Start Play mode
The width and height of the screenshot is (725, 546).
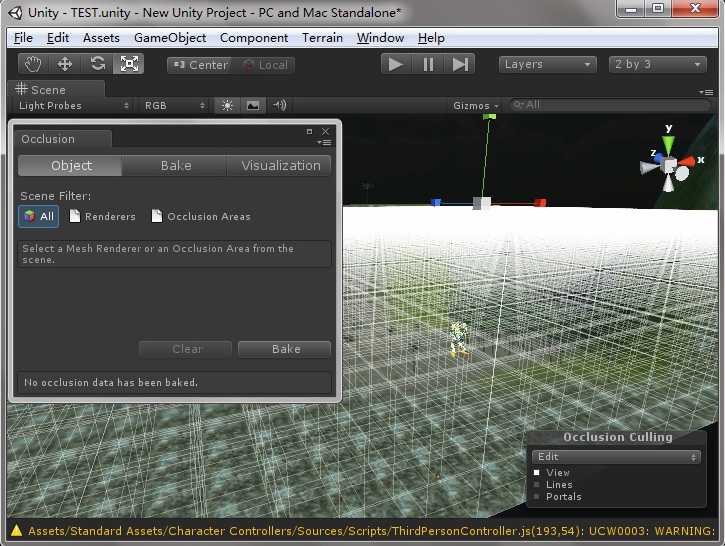pyautogui.click(x=395, y=64)
